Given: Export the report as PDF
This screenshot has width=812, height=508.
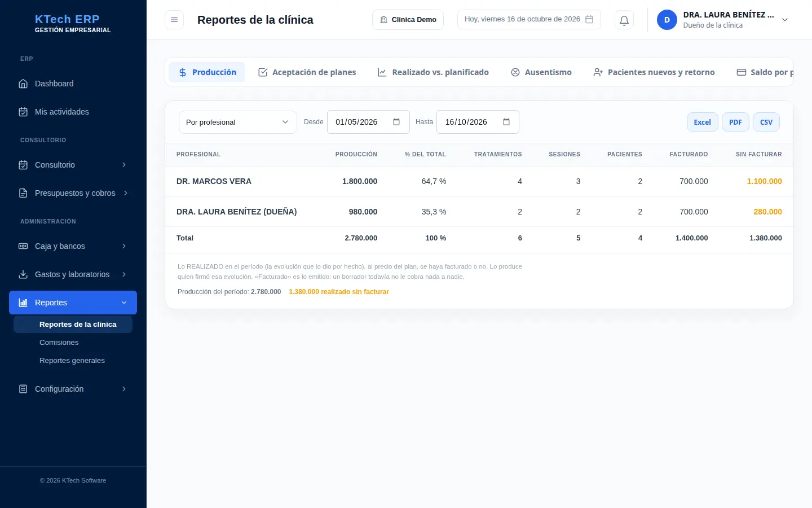Looking at the screenshot, I should (x=735, y=122).
